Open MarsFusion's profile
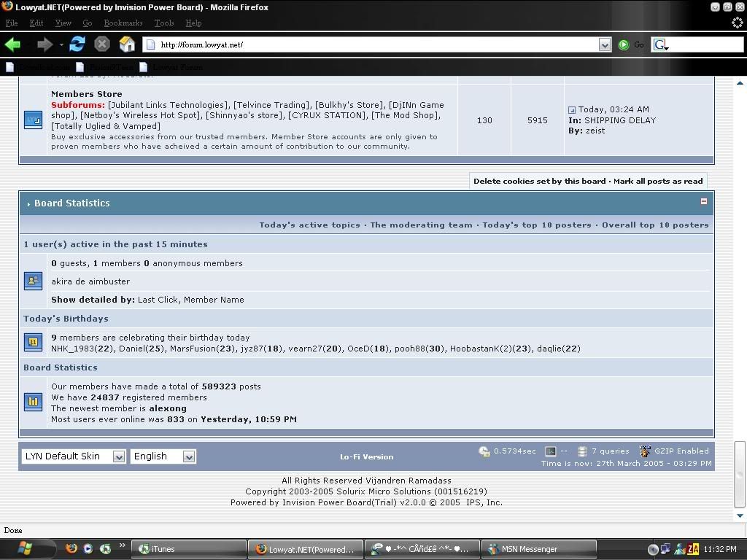The image size is (747, 560). [193, 349]
